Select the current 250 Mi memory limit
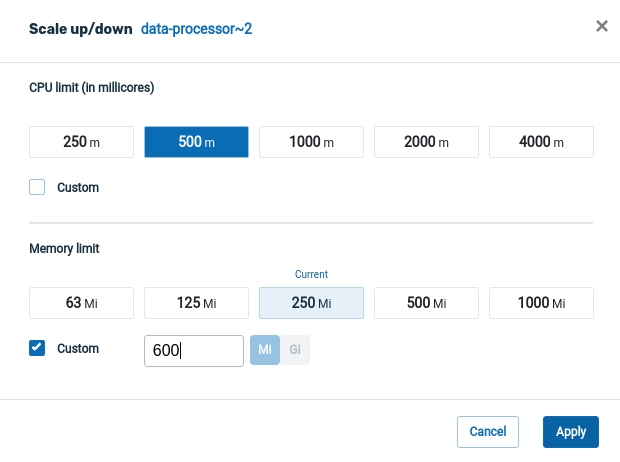Image resolution: width=620 pixels, height=462 pixels. click(x=311, y=303)
